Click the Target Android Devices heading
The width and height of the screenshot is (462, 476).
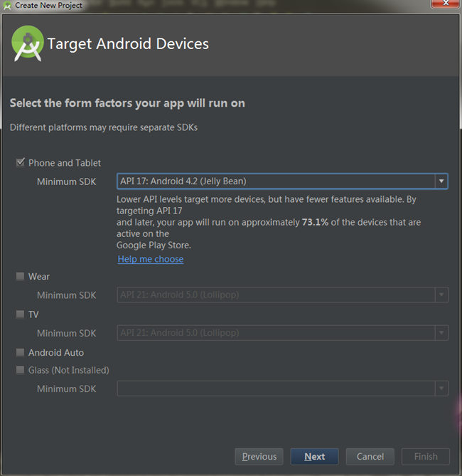[x=128, y=43]
